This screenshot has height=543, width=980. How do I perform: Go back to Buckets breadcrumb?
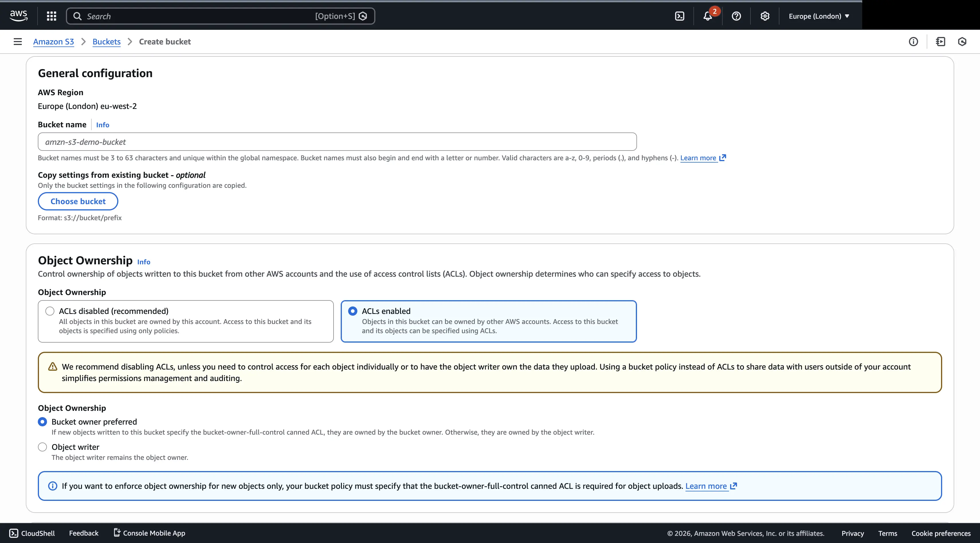(x=107, y=42)
